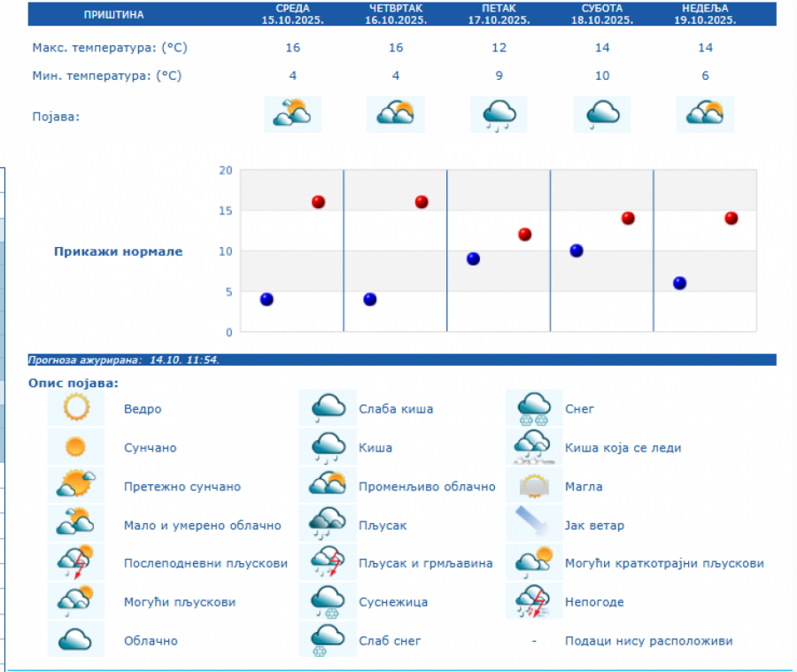Click Sunday's forecast weather icon
The height and width of the screenshot is (672, 797).
pyautogui.click(x=705, y=114)
